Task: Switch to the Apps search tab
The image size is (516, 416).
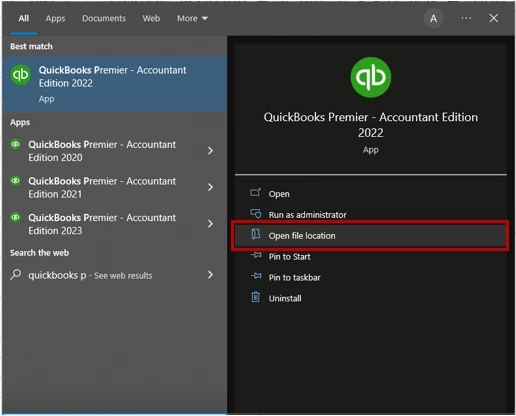Action: click(55, 18)
